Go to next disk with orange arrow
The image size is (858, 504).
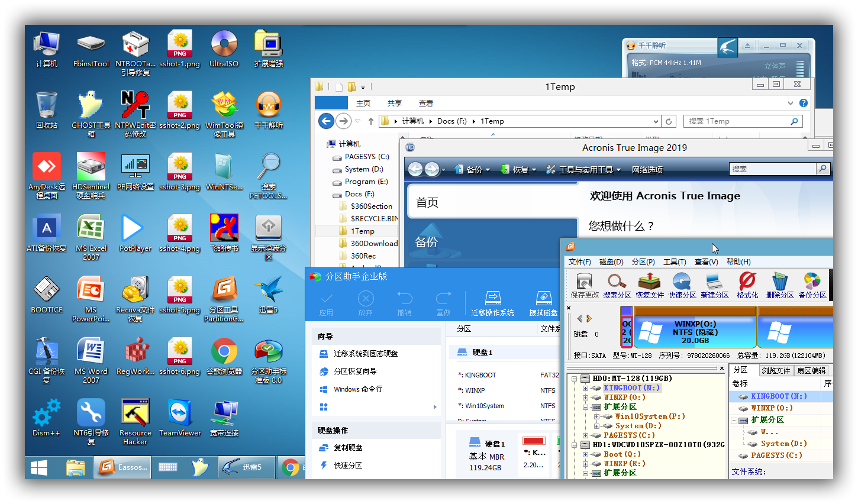coord(589,318)
